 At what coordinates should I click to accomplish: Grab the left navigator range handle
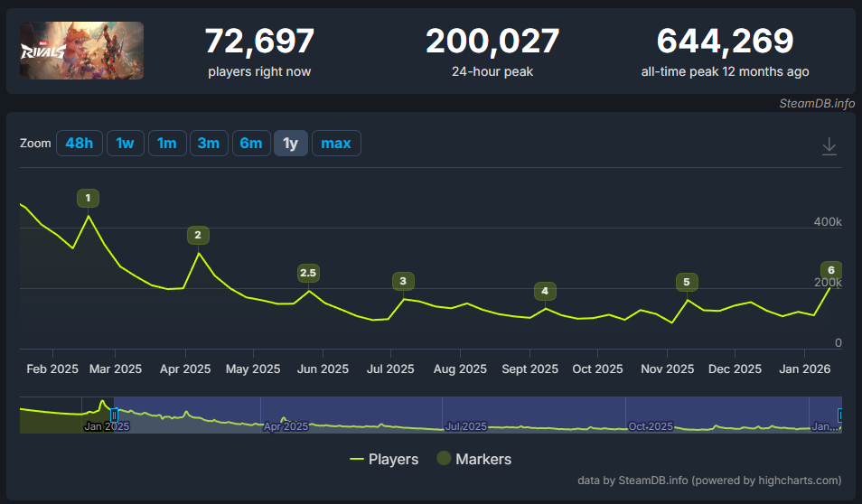(114, 415)
